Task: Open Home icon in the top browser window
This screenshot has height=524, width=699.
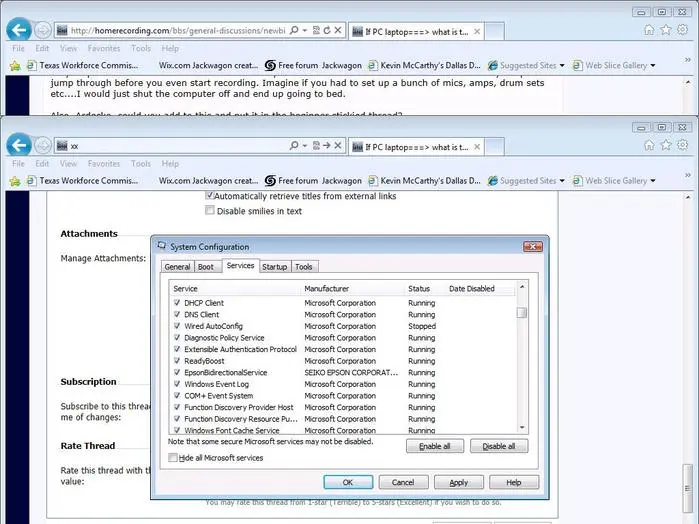Action: tap(649, 30)
